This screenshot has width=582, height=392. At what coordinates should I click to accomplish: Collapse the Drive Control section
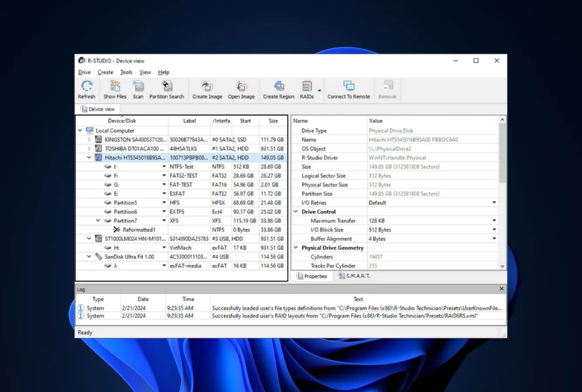tap(296, 212)
